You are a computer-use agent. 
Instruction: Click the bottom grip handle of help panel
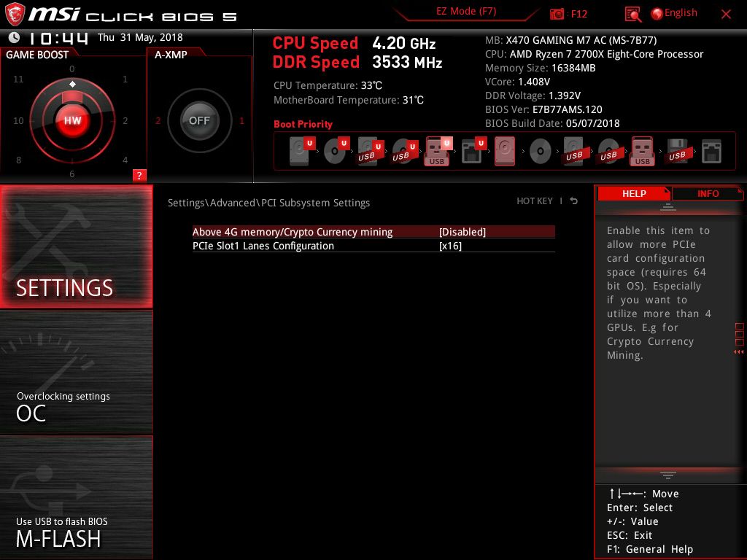[x=668, y=475]
